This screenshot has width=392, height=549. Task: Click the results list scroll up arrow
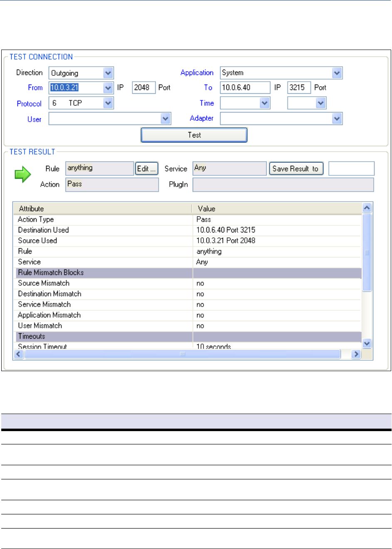pyautogui.click(x=367, y=207)
